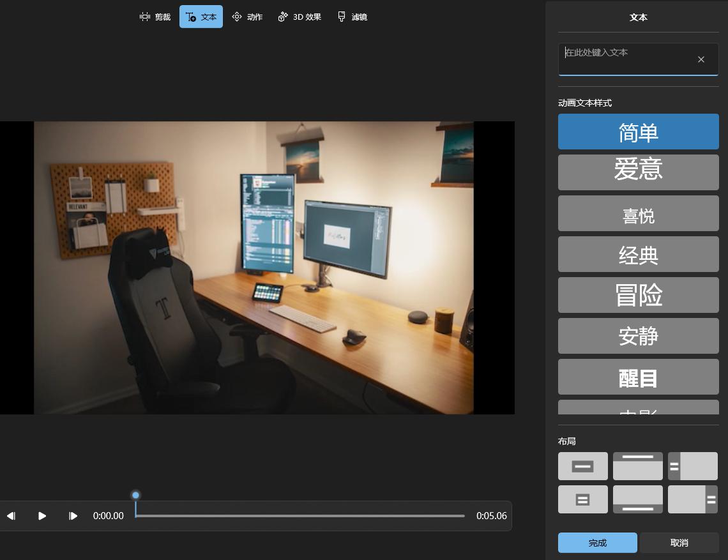This screenshot has width=728, height=560.
Task: Select the centered large text layout
Action: (x=582, y=466)
